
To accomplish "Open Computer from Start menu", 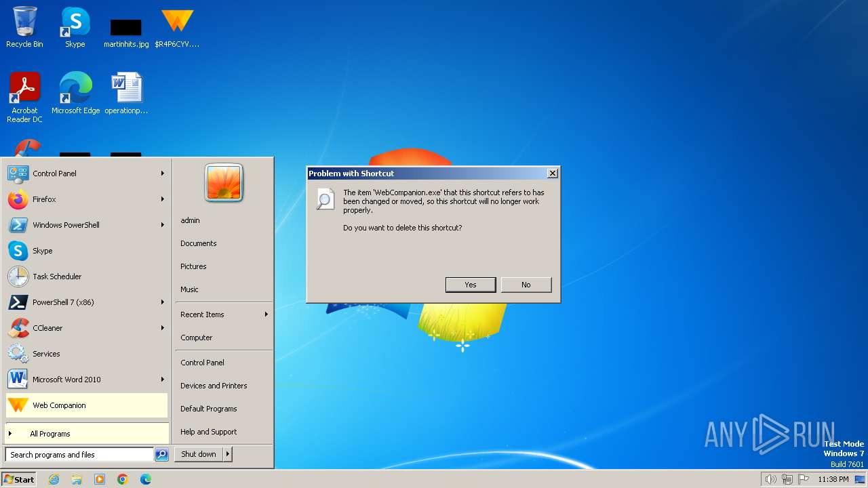I will pyautogui.click(x=224, y=338).
